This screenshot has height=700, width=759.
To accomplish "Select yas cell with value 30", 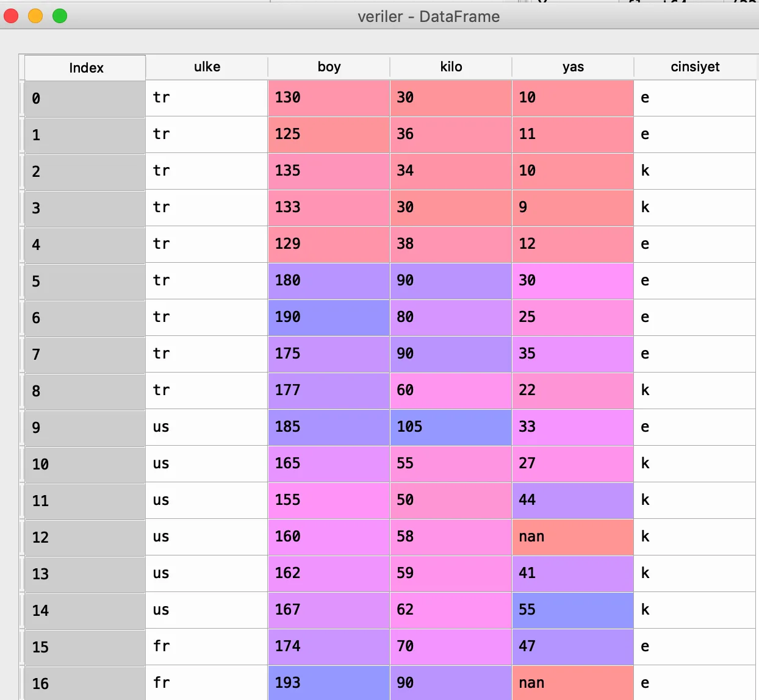I will [573, 281].
